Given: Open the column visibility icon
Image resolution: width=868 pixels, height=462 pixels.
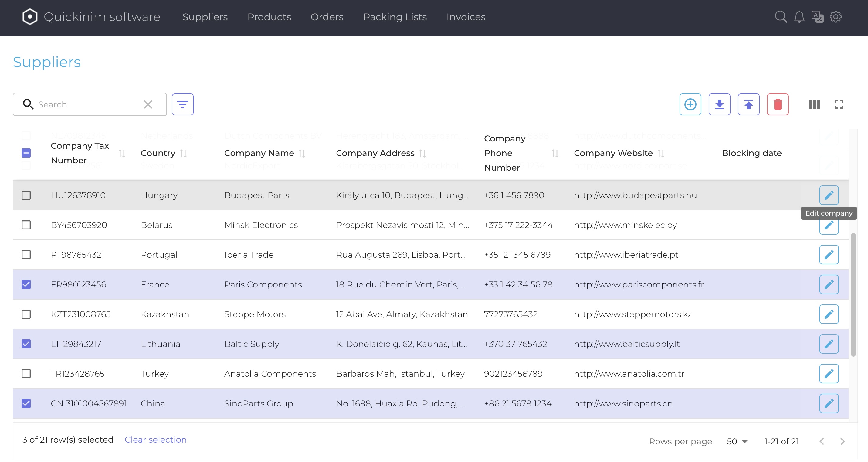Looking at the screenshot, I should (x=814, y=104).
